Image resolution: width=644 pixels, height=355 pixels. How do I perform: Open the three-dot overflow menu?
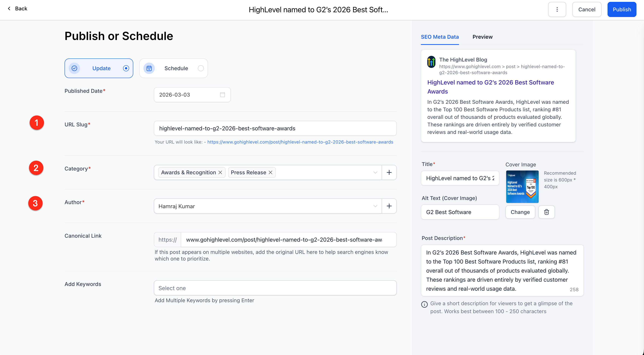pos(557,9)
